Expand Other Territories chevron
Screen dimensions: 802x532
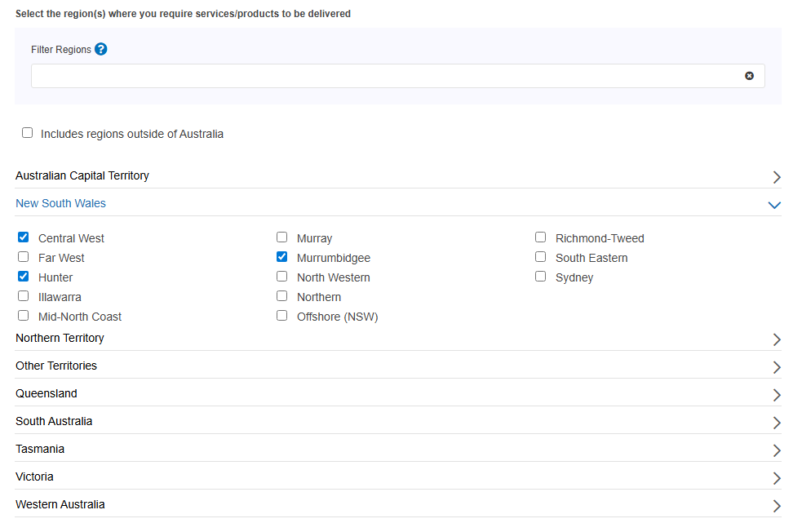click(x=777, y=367)
